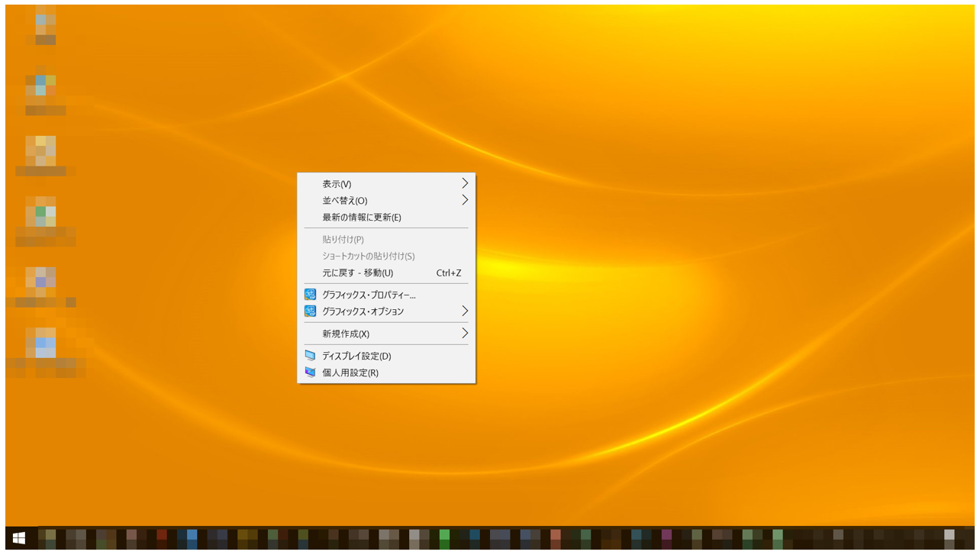Click the Windows Start button

[19, 538]
